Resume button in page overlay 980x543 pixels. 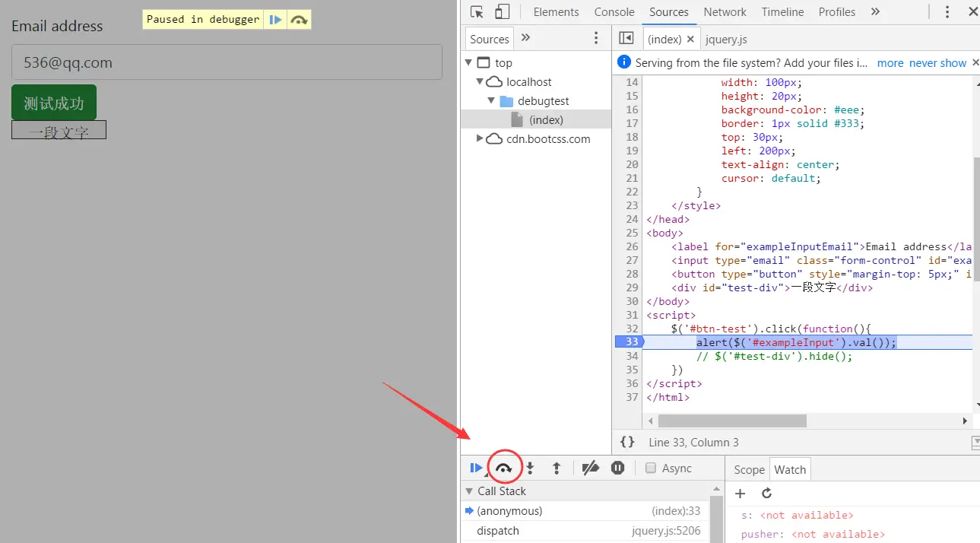click(275, 20)
